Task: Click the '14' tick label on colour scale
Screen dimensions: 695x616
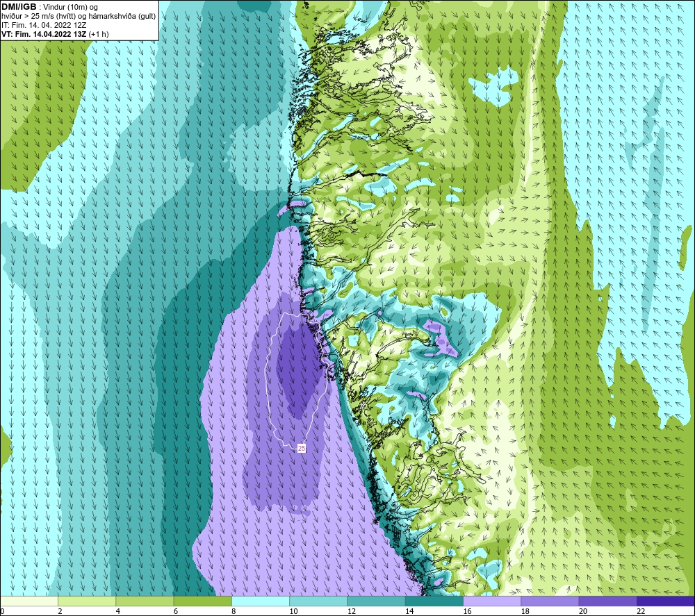Action: 409,611
